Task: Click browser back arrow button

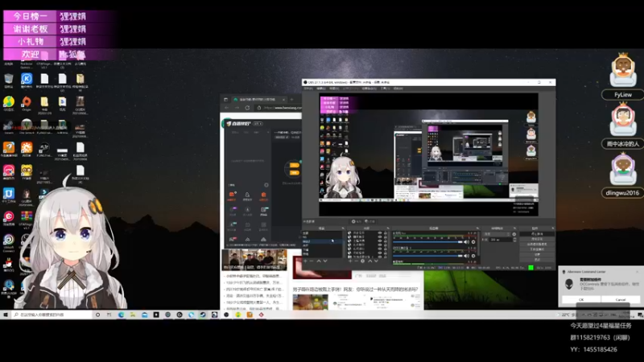Action: coord(226,108)
